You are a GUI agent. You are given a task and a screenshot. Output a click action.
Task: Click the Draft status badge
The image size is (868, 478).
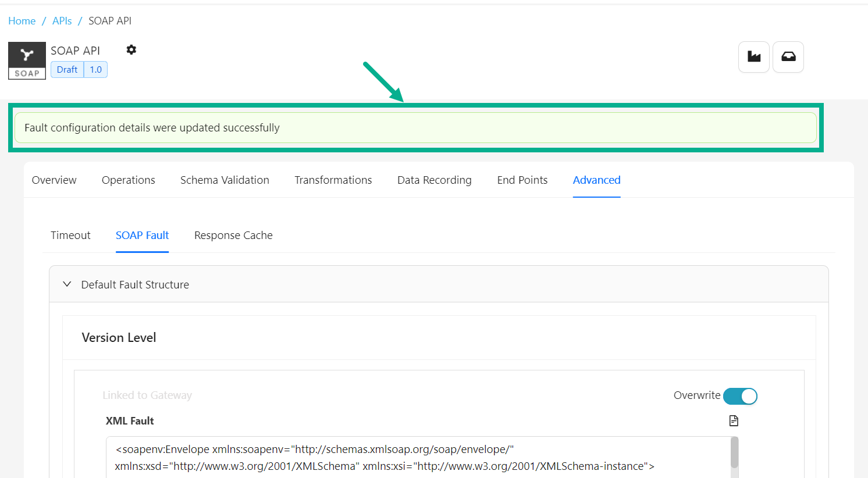[67, 70]
